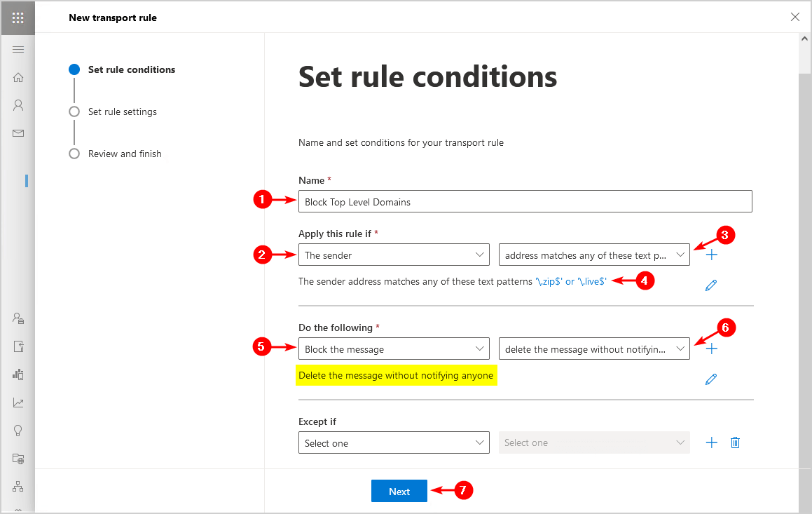Screen dimensions: 812x514
Task: Edit the delete message action with pencil
Action: (711, 379)
